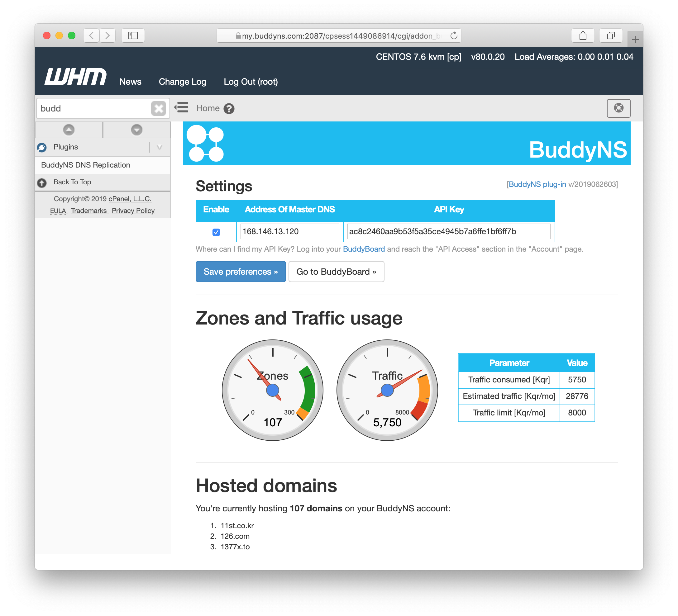This screenshot has height=616, width=678.
Task: Uncheck the Enable checkbox
Action: [216, 232]
